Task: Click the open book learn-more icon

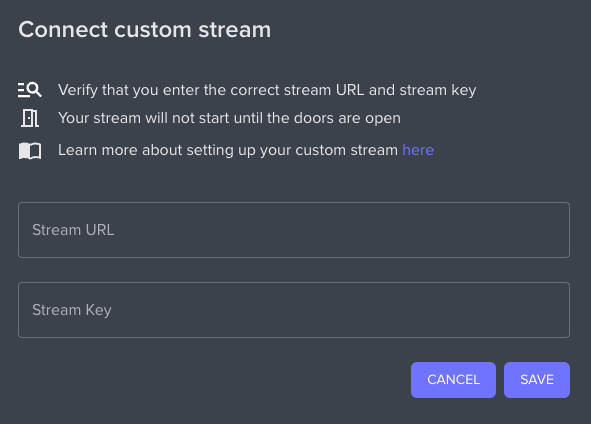Action: pos(30,151)
